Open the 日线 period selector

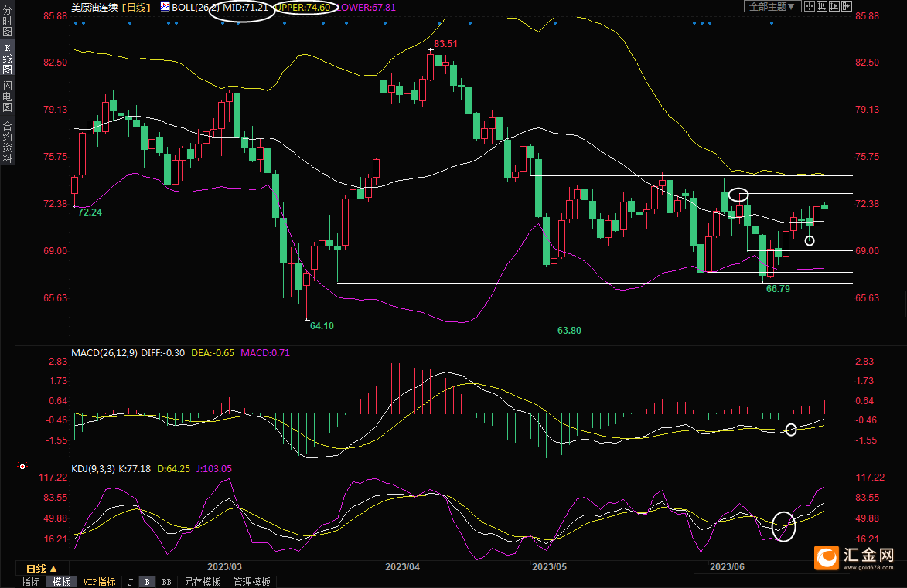point(42,569)
